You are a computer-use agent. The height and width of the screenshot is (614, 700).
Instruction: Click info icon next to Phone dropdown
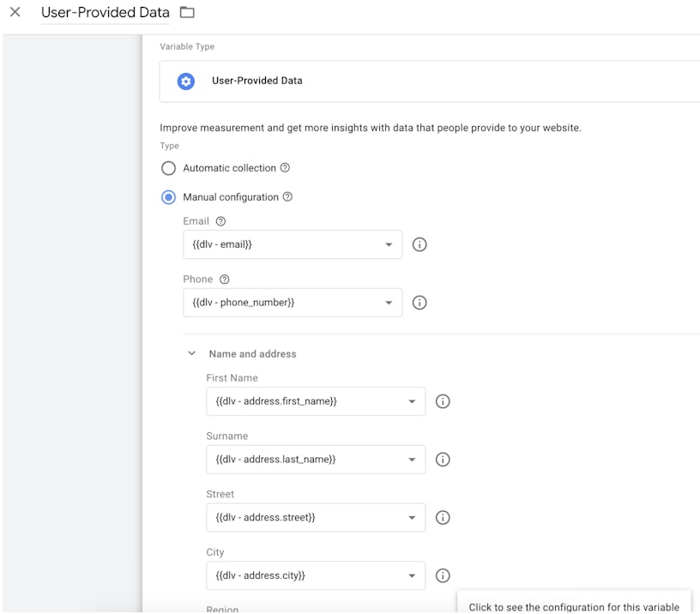coord(419,303)
